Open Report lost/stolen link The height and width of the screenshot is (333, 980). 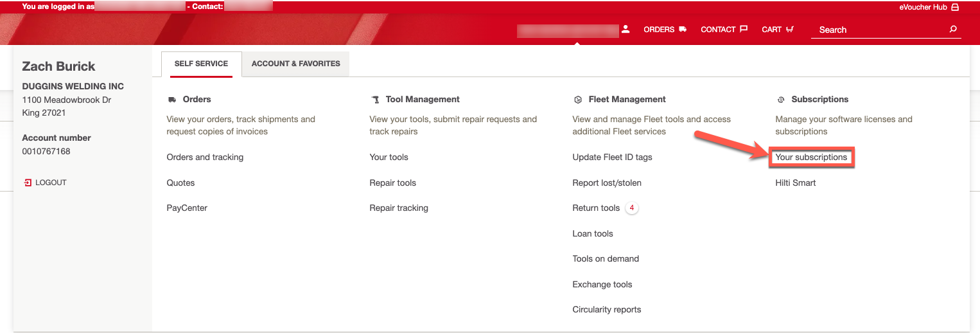[607, 183]
